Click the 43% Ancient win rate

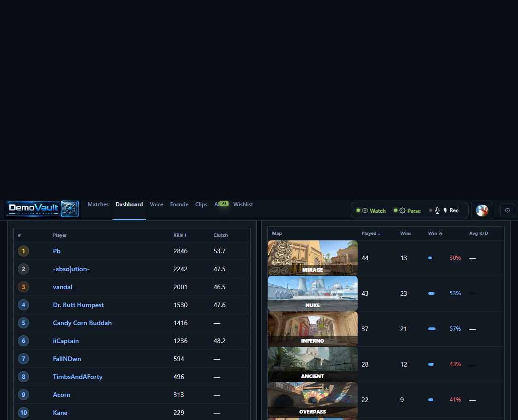pyautogui.click(x=455, y=364)
